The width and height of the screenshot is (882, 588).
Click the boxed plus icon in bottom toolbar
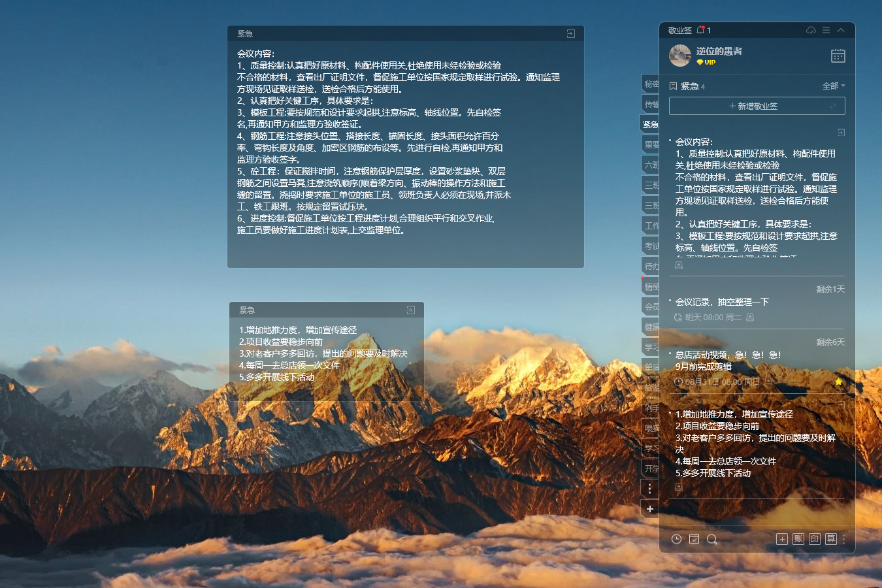point(782,539)
